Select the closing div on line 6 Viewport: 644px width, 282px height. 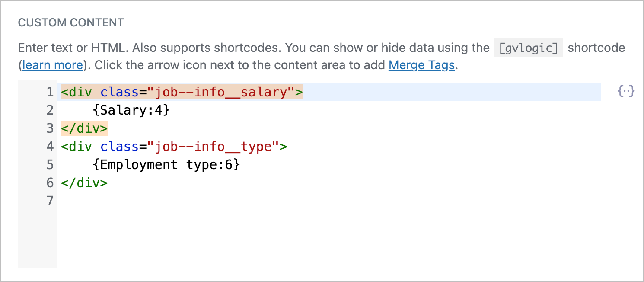(x=84, y=183)
